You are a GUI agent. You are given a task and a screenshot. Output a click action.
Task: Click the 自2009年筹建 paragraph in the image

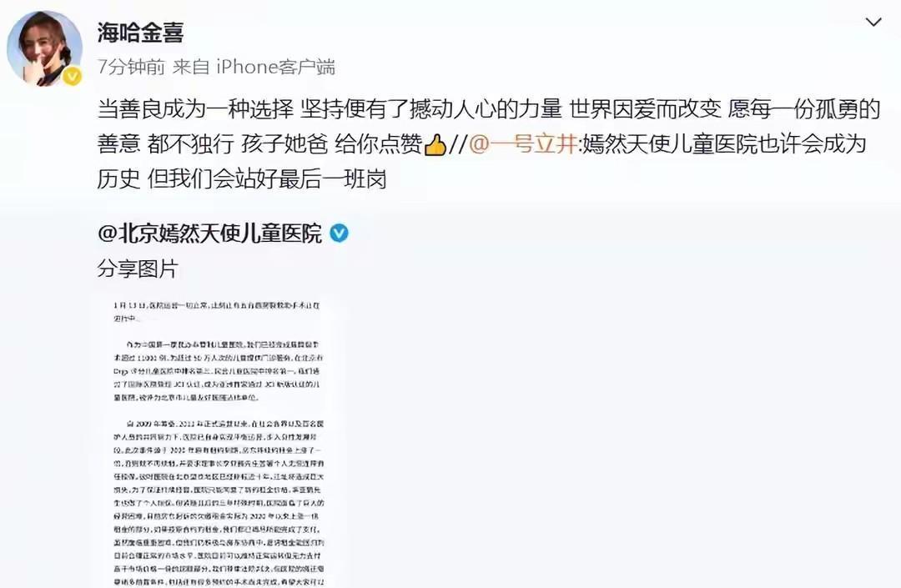219,502
